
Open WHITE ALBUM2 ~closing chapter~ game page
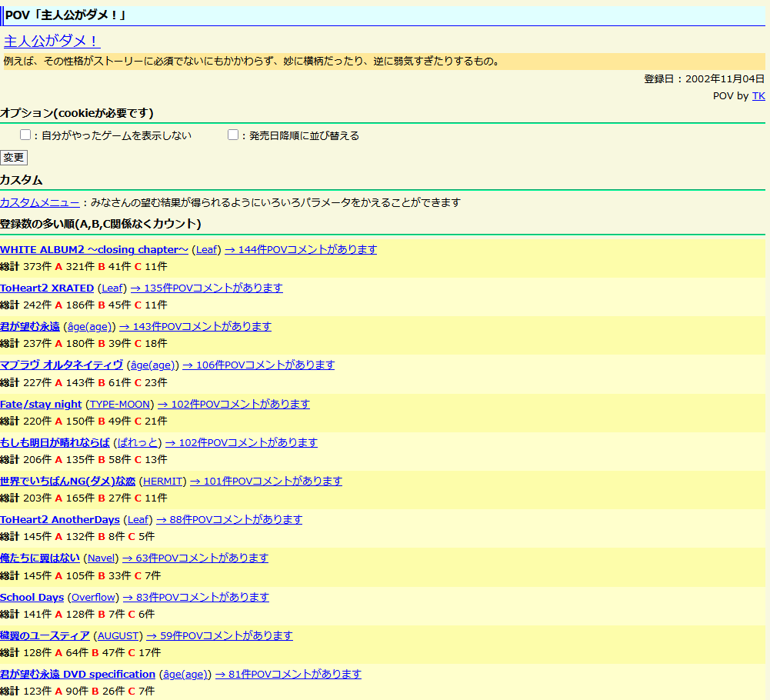(94, 249)
